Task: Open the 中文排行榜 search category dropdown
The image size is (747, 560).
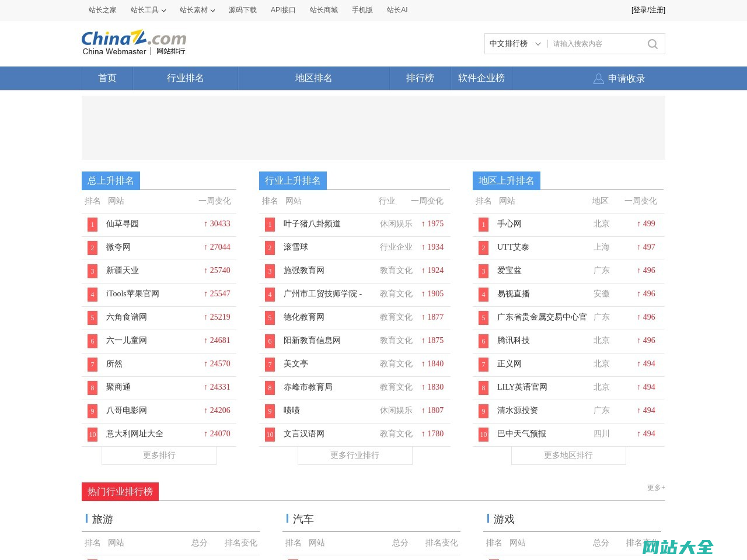Action: pyautogui.click(x=515, y=44)
